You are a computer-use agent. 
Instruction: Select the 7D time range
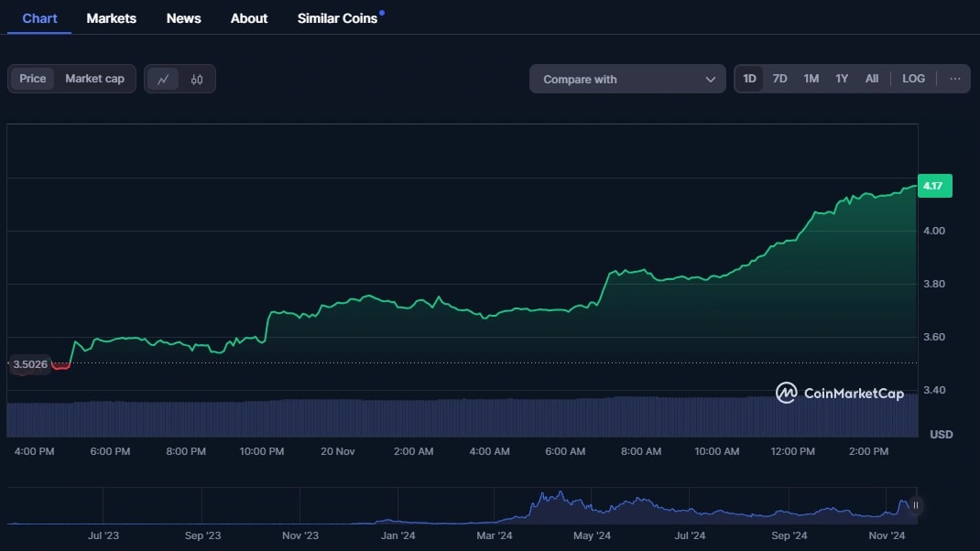(779, 79)
